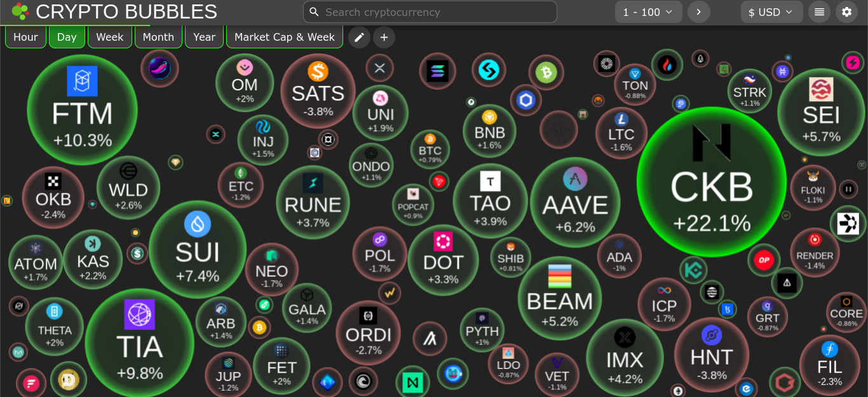
Task: Open the POL bubble
Action: coord(380,254)
